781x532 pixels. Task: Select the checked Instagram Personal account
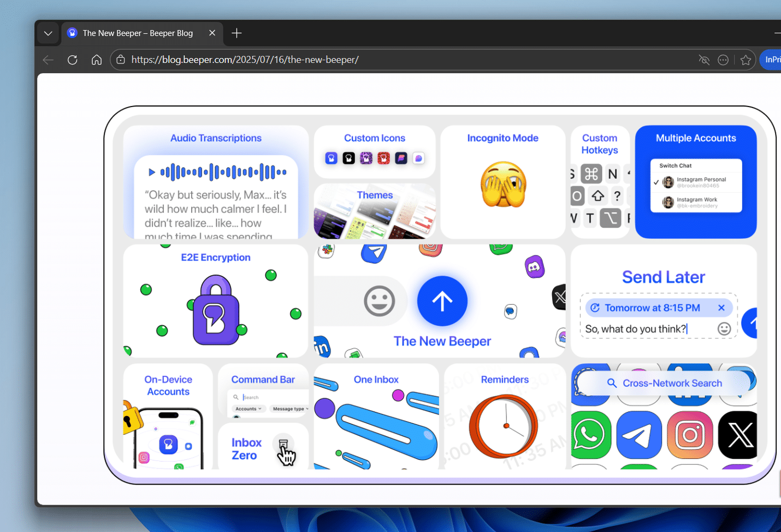coord(696,182)
